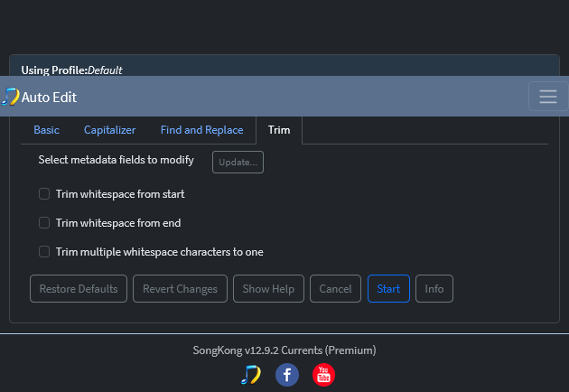569x392 pixels.
Task: Start the Auto Edit task
Action: coord(388,288)
